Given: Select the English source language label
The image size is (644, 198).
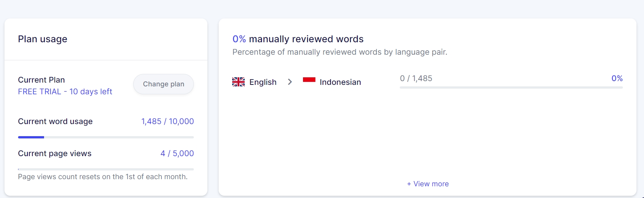Looking at the screenshot, I should pyautogui.click(x=263, y=82).
